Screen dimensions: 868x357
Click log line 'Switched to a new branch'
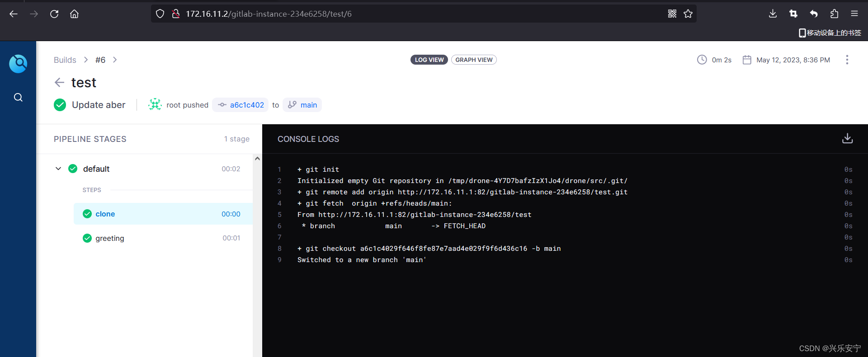362,260
